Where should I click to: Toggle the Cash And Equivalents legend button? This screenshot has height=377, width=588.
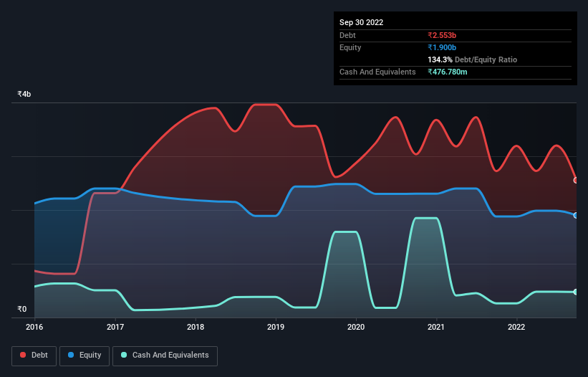(x=165, y=355)
